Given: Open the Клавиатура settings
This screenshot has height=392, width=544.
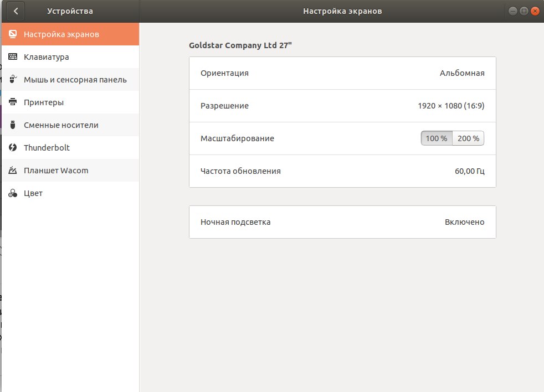Looking at the screenshot, I should pos(70,57).
